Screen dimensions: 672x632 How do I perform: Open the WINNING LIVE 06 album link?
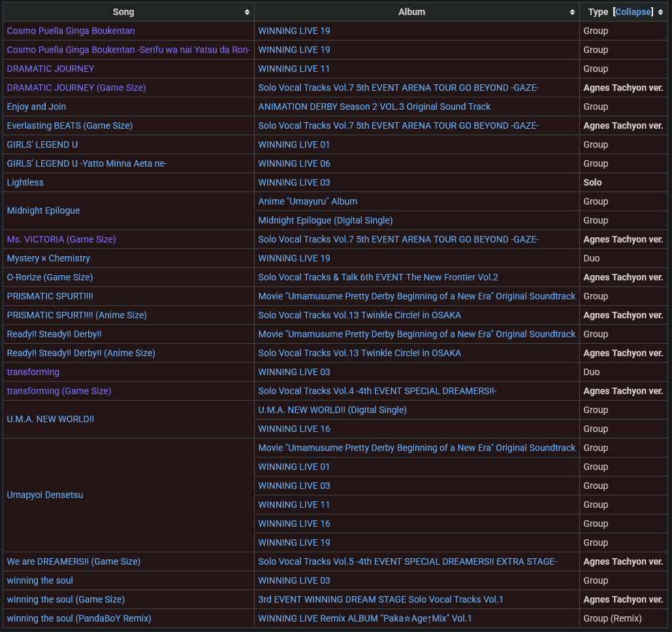294,163
